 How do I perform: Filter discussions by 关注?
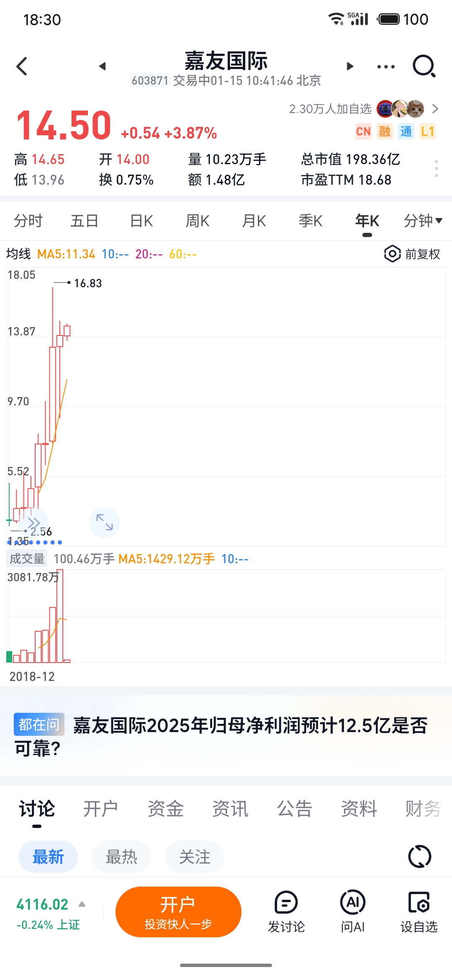(195, 857)
